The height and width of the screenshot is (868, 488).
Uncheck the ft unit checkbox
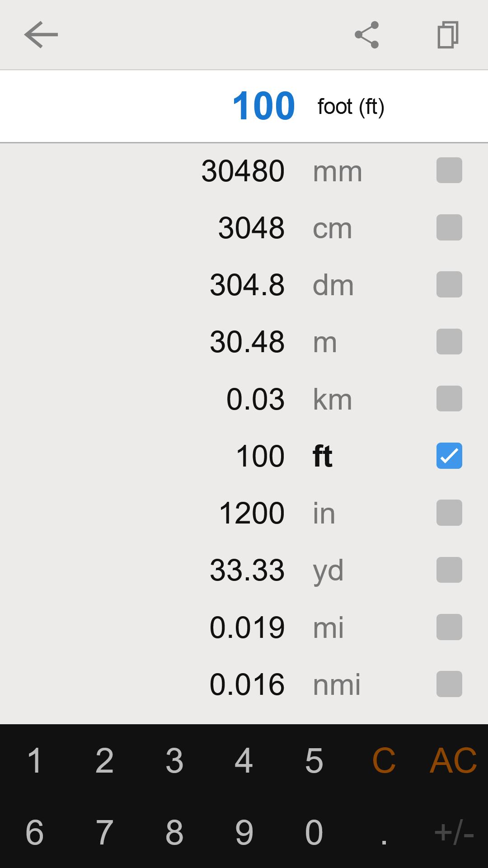pos(449,456)
